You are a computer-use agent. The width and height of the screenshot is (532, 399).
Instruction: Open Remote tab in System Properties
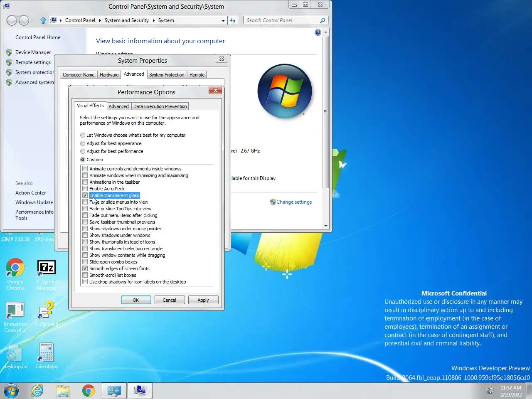click(197, 75)
